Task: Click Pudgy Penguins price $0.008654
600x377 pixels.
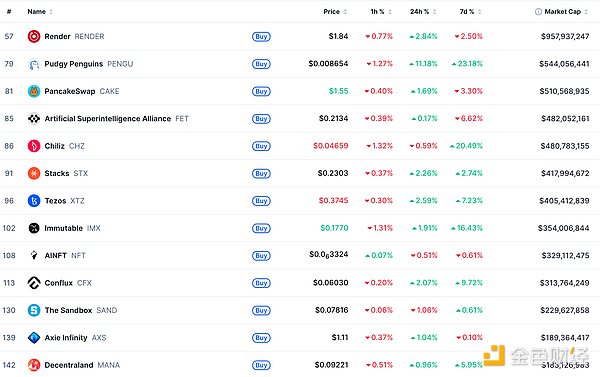Action: coord(328,64)
